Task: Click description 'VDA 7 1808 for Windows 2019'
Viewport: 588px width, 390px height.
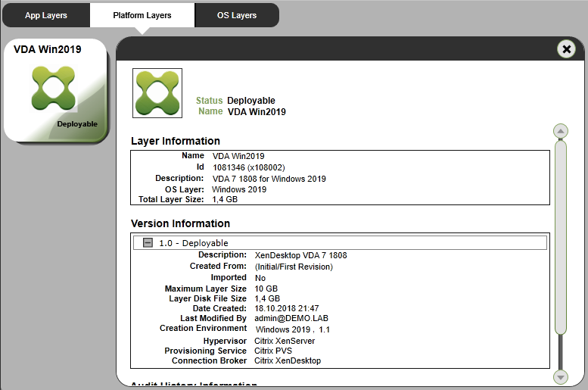Action: click(x=269, y=179)
